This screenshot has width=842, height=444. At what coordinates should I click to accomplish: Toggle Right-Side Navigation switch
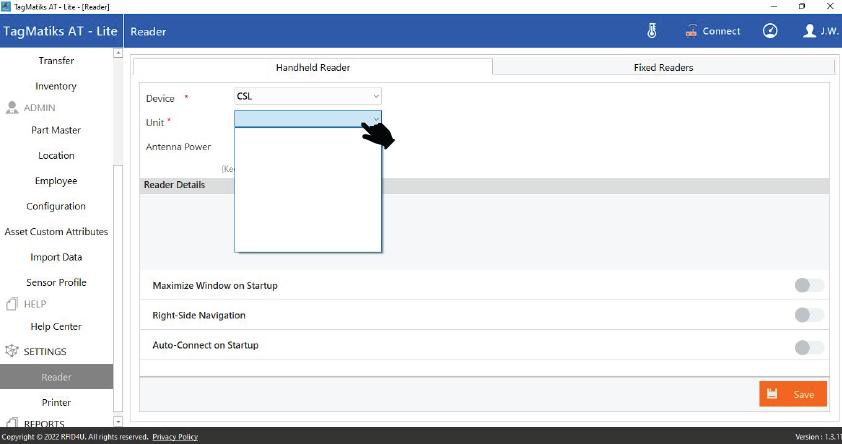click(x=809, y=315)
